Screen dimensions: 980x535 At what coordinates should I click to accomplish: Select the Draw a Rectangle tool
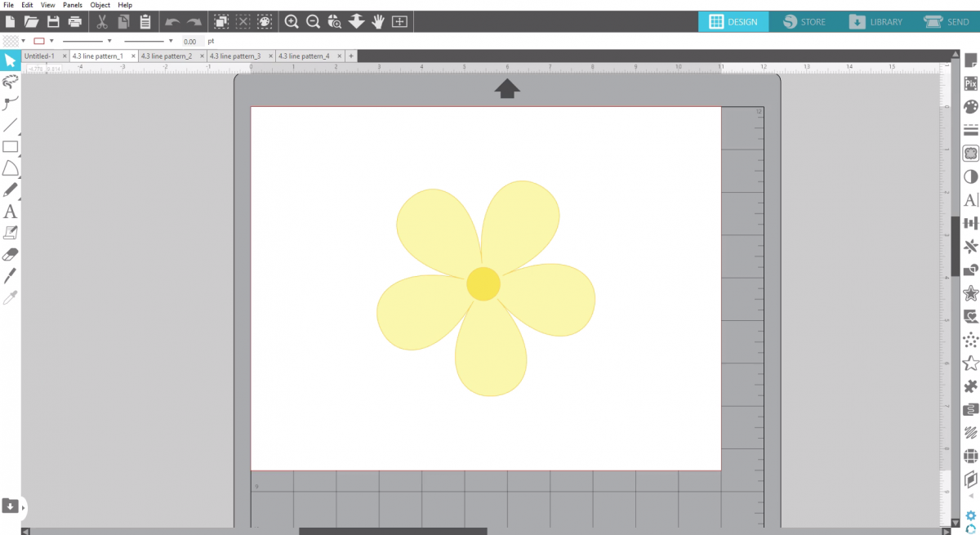click(x=10, y=147)
